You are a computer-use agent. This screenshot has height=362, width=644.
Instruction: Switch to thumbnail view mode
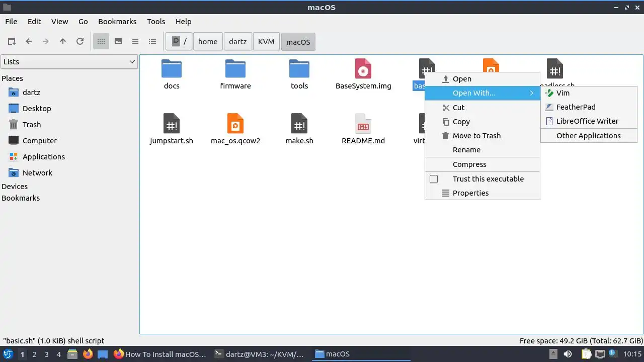tap(118, 42)
